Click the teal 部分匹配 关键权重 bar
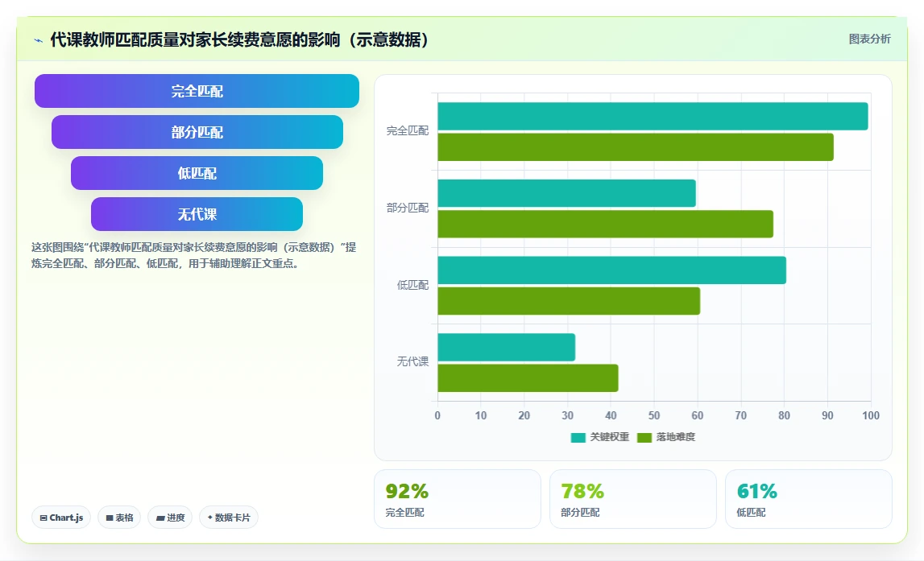Viewport: 924px width, 561px height. coord(566,193)
